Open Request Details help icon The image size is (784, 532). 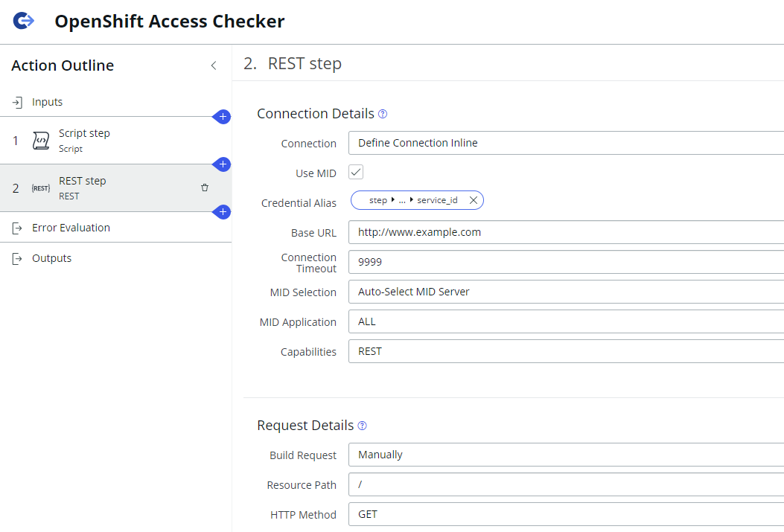[362, 426]
